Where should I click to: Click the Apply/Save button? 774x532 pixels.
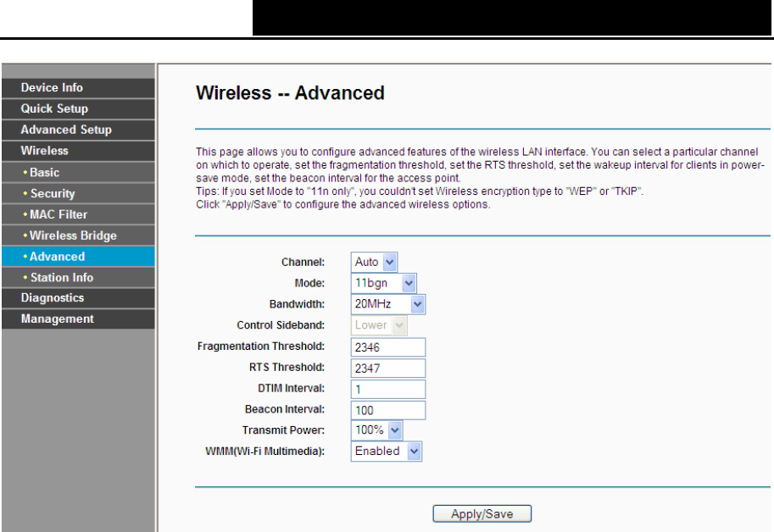[x=482, y=513]
